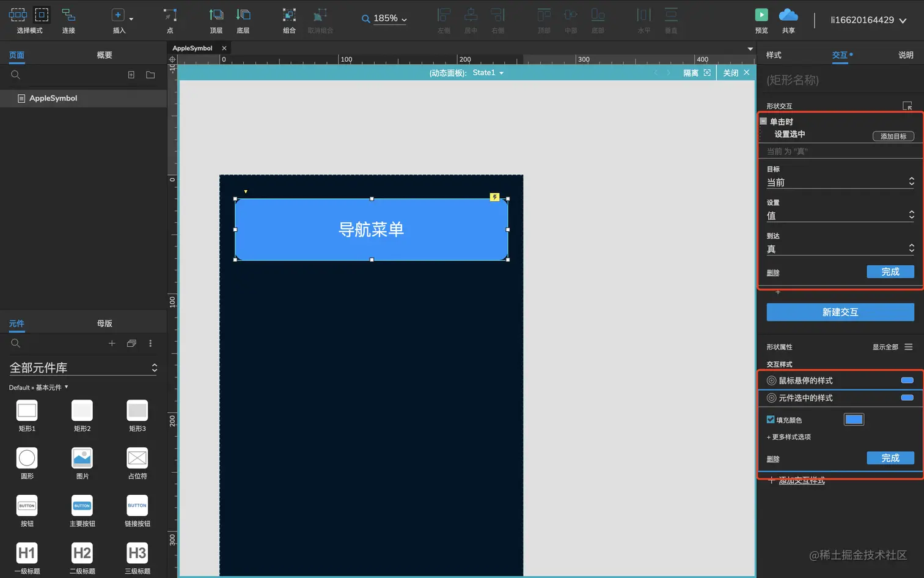Collapse the Default » 基本元件 section

pos(66,387)
